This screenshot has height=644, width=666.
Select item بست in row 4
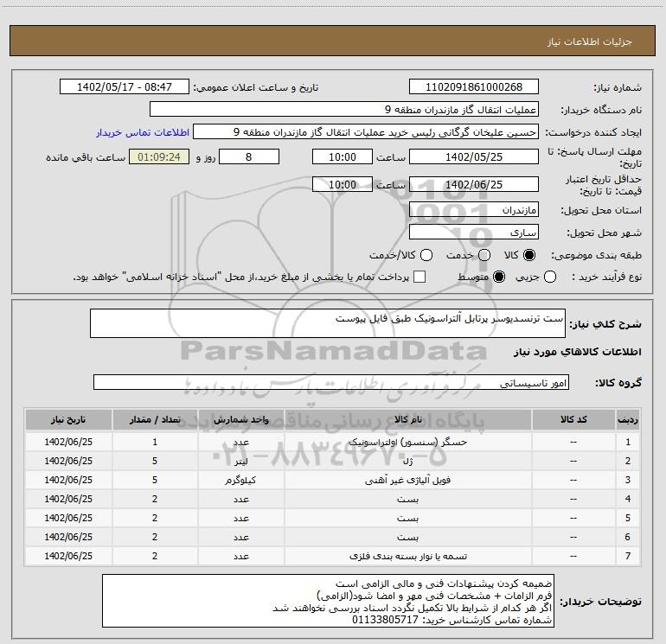click(x=407, y=500)
